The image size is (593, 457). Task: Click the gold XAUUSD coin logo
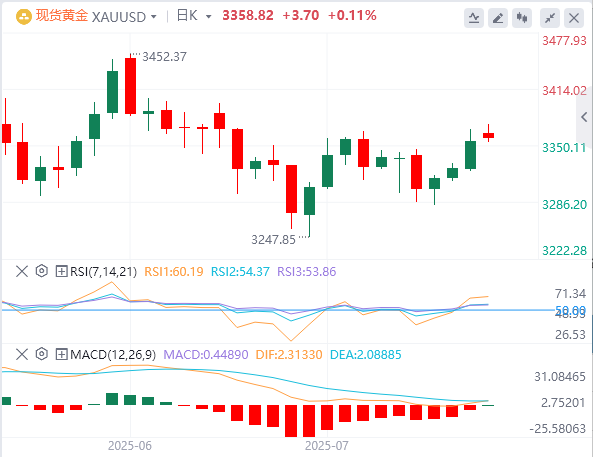[x=24, y=17]
